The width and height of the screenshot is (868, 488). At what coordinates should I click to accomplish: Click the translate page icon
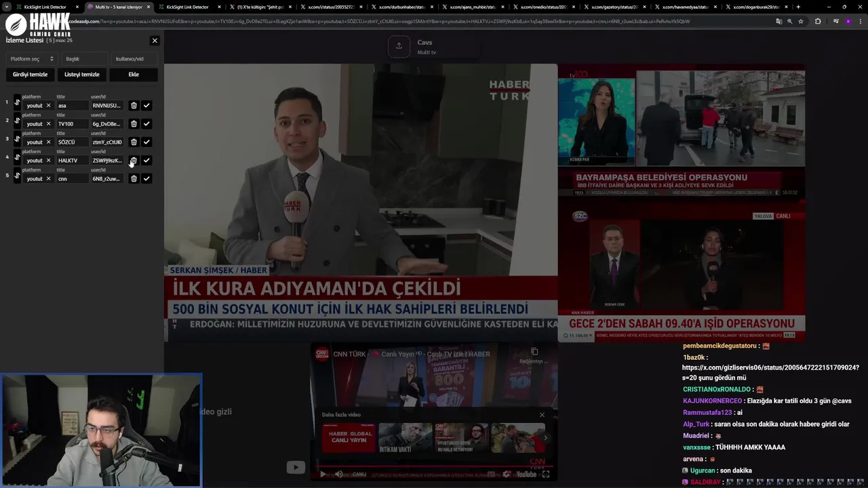pos(778,21)
